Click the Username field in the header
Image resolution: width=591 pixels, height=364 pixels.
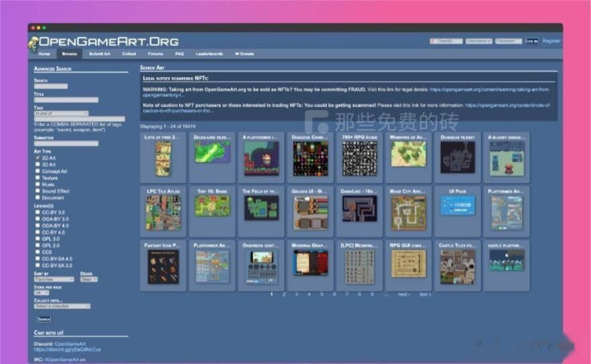coord(478,41)
